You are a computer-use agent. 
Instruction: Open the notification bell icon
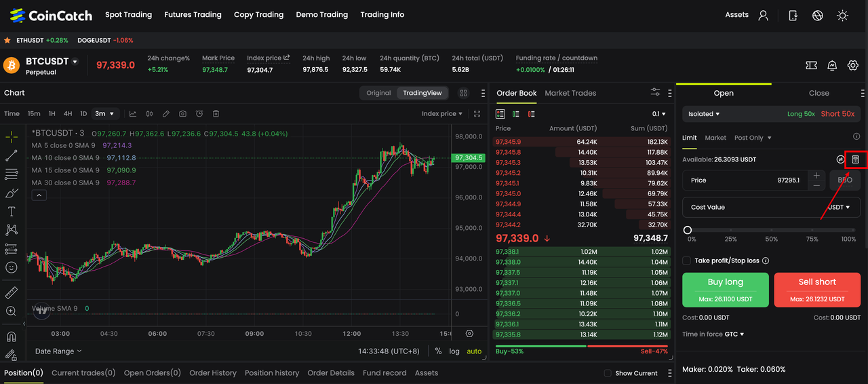pyautogui.click(x=832, y=65)
